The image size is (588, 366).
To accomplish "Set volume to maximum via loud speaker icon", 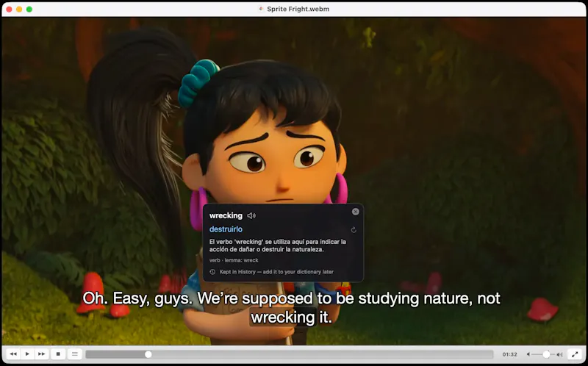I will (559, 354).
